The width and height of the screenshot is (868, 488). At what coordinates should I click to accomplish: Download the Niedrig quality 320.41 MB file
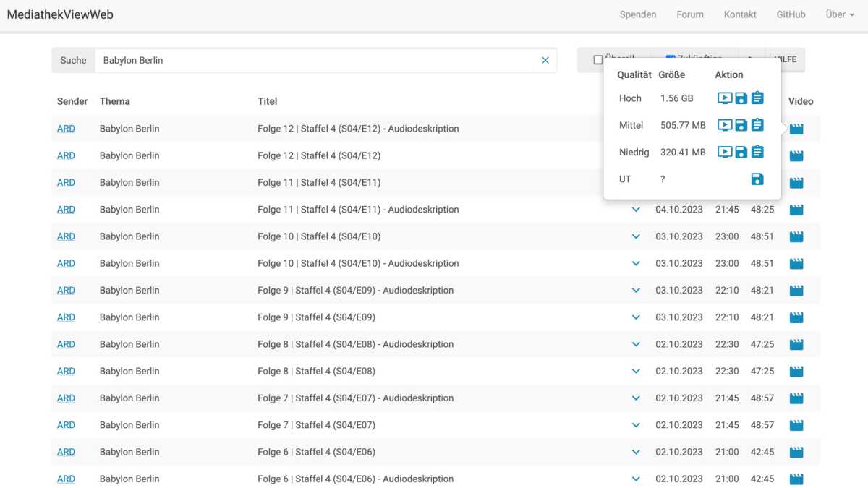coord(741,152)
